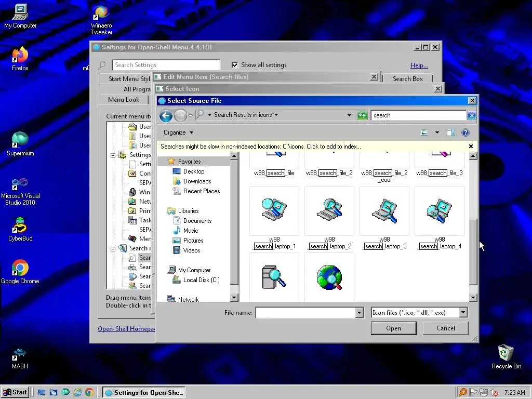Image resolution: width=532 pixels, height=399 pixels.
Task: Switch to the Menu Look tab
Action: [x=124, y=100]
